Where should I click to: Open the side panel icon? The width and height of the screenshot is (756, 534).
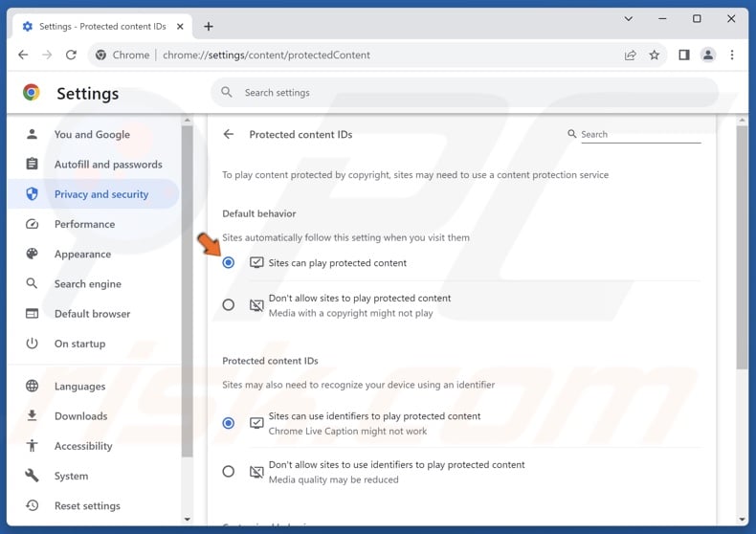684,55
